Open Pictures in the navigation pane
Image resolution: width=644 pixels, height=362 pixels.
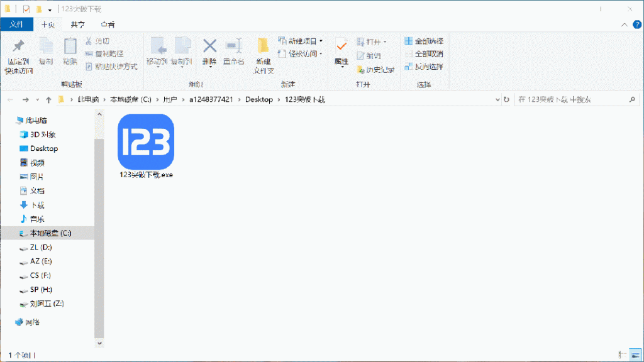tap(36, 177)
